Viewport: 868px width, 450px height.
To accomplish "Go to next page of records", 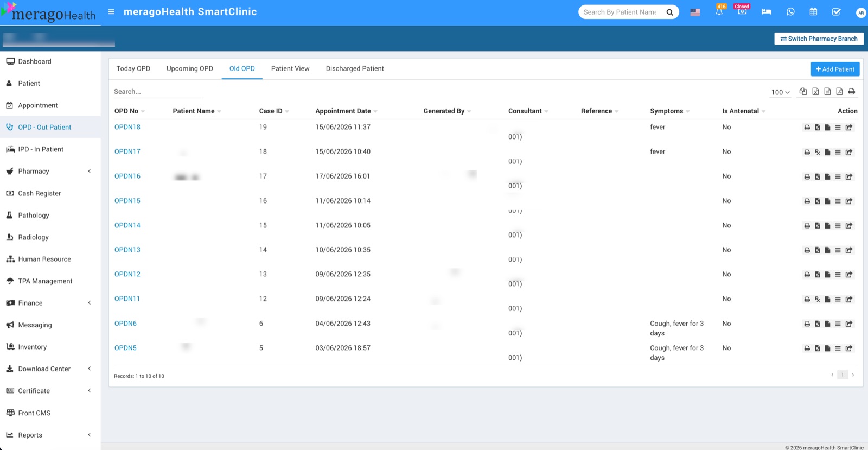I will click(x=853, y=375).
